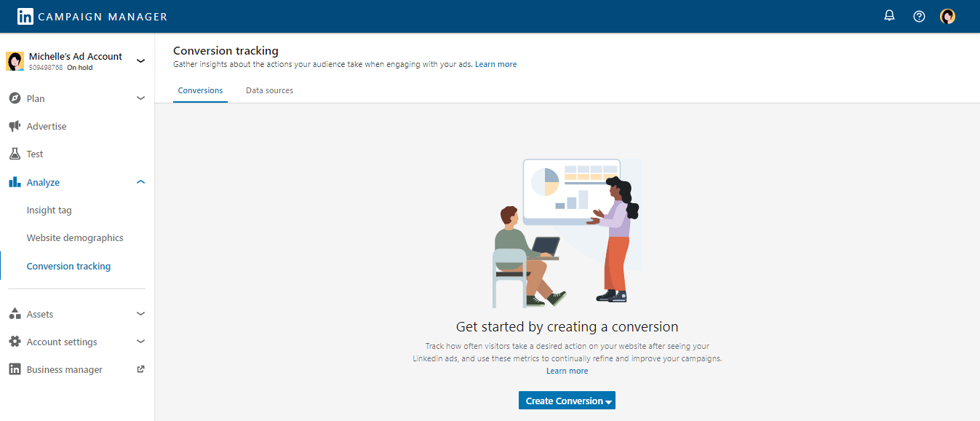Click the Advertise megaphone icon
This screenshot has height=421, width=980.
(16, 125)
